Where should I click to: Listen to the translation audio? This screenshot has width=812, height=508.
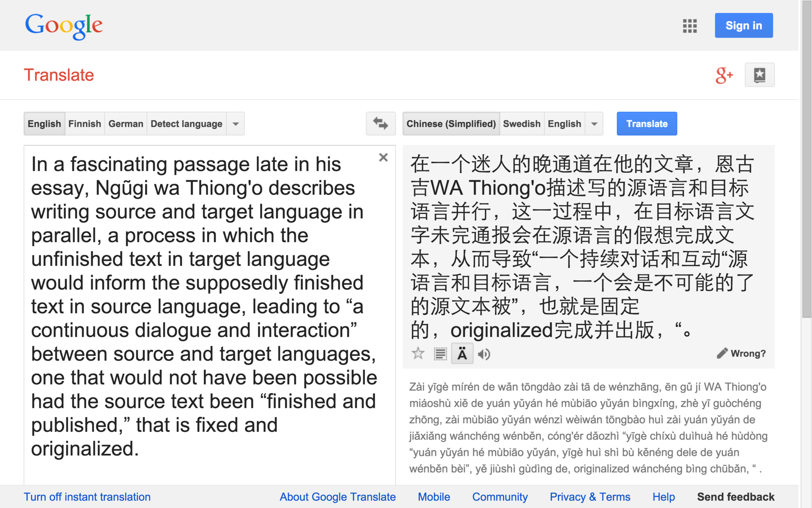pos(484,354)
